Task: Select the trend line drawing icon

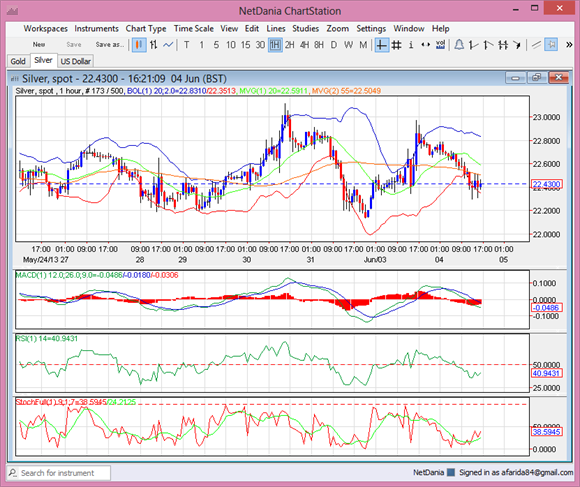Action: (x=536, y=45)
